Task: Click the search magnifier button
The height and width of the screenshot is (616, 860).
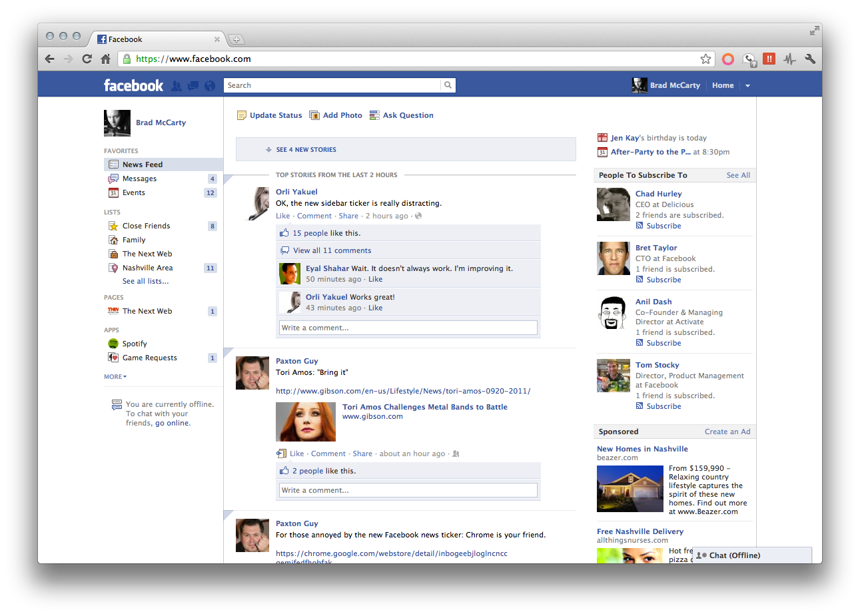Action: 448,85
